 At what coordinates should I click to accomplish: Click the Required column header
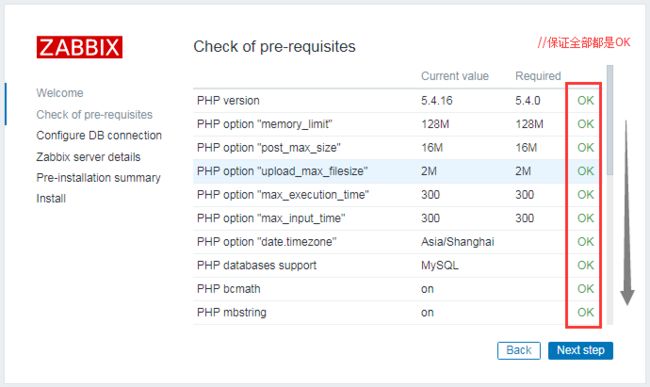pos(538,76)
